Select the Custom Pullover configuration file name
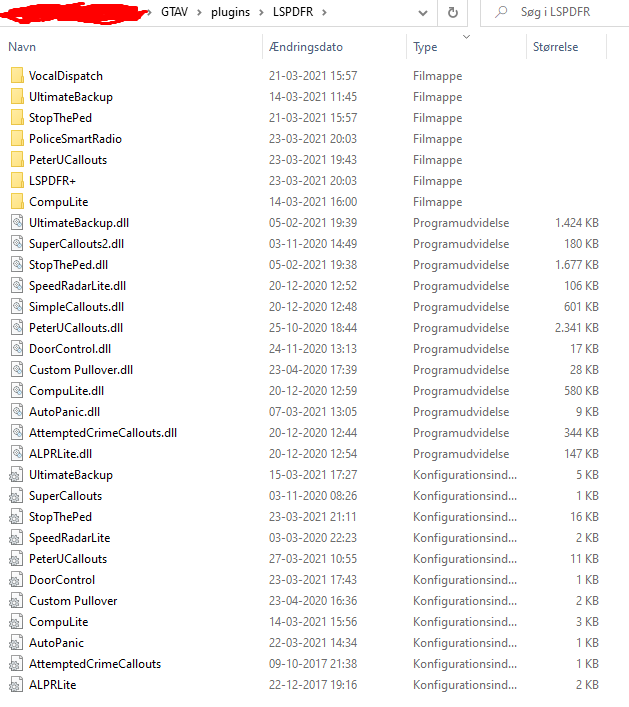The height and width of the screenshot is (707, 629). pyautogui.click(x=73, y=601)
